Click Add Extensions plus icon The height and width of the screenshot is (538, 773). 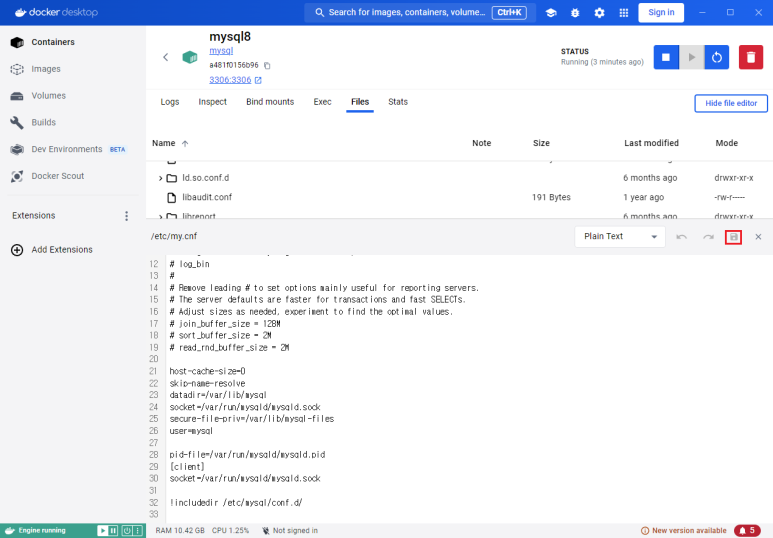[17, 250]
